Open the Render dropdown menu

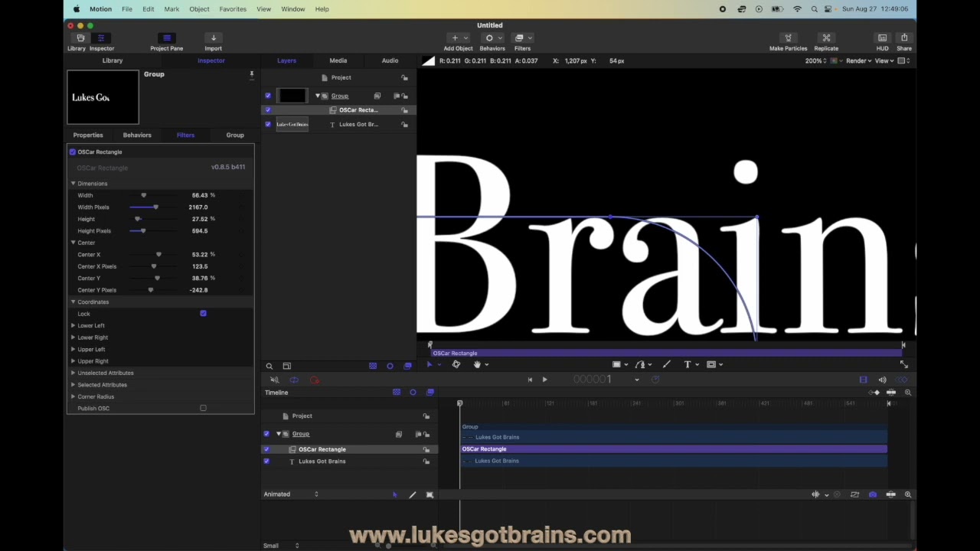click(x=858, y=61)
